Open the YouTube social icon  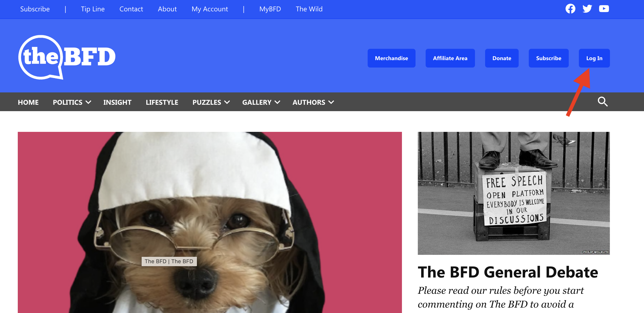click(x=604, y=9)
